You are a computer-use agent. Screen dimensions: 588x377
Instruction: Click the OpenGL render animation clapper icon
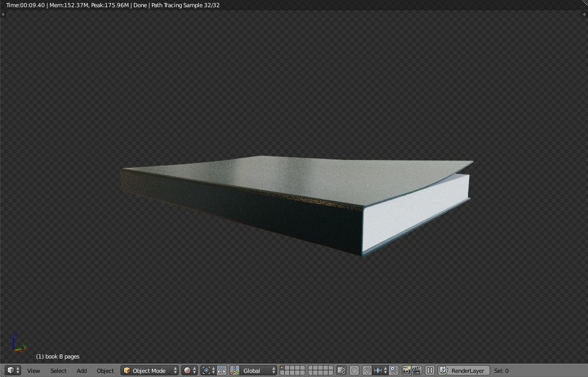[x=417, y=370]
